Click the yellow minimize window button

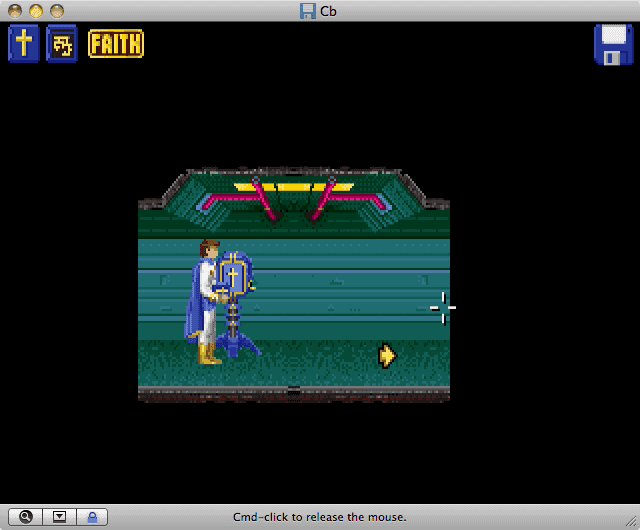36,11
